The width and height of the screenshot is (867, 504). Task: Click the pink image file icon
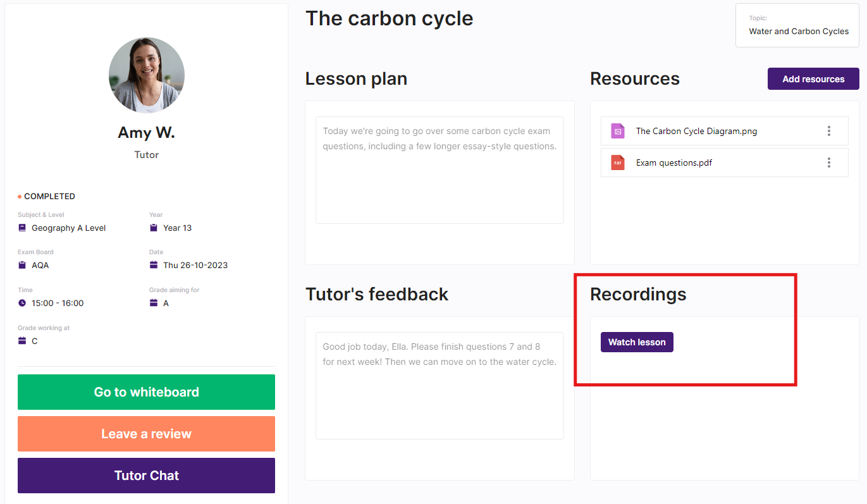point(617,131)
